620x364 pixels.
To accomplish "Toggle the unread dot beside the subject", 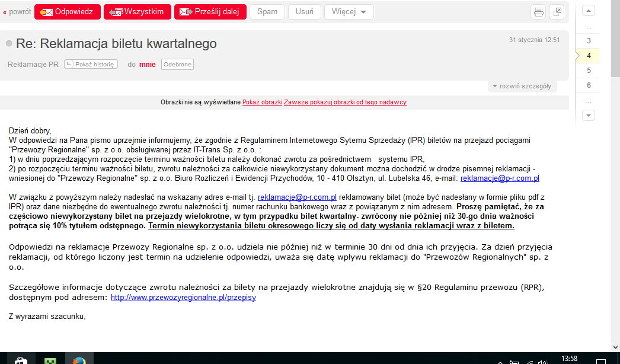I will pos(9,43).
